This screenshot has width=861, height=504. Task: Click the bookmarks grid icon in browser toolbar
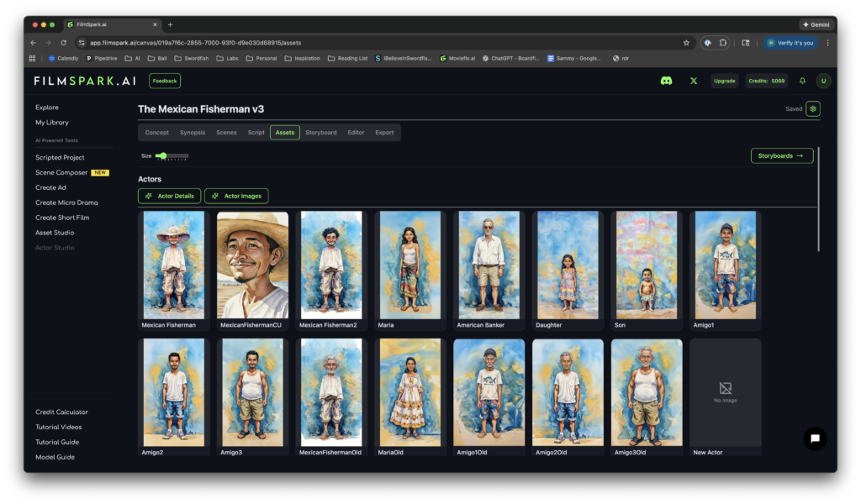coord(31,58)
